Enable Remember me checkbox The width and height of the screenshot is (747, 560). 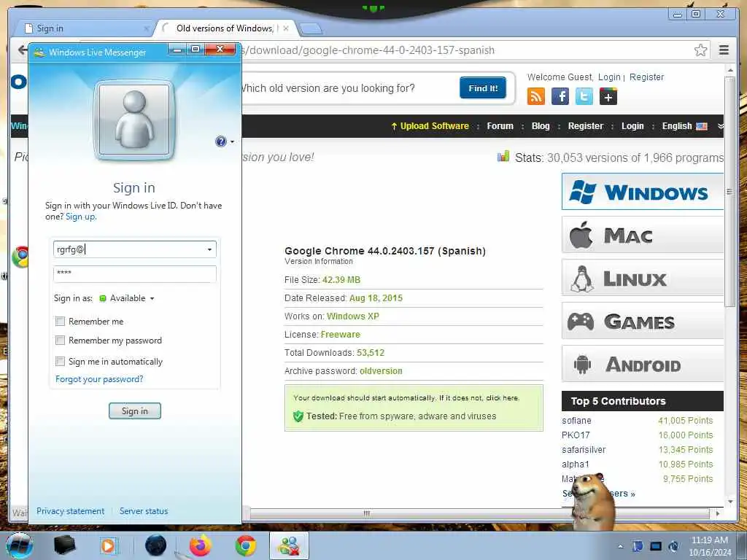(60, 322)
